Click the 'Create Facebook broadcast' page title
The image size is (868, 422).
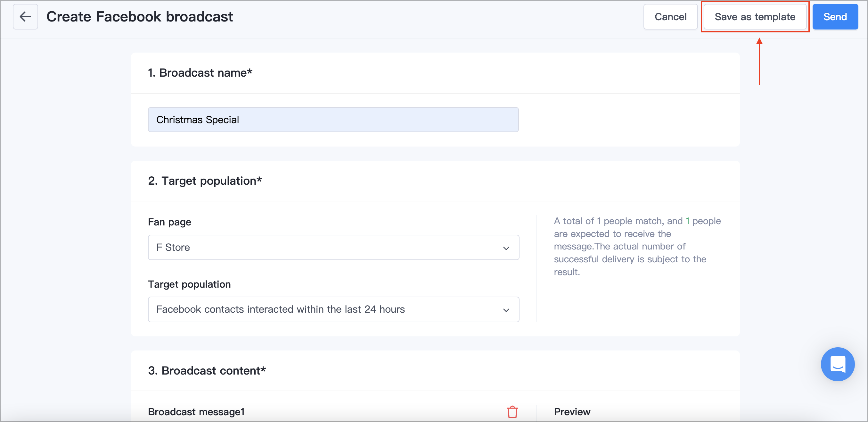tap(140, 17)
